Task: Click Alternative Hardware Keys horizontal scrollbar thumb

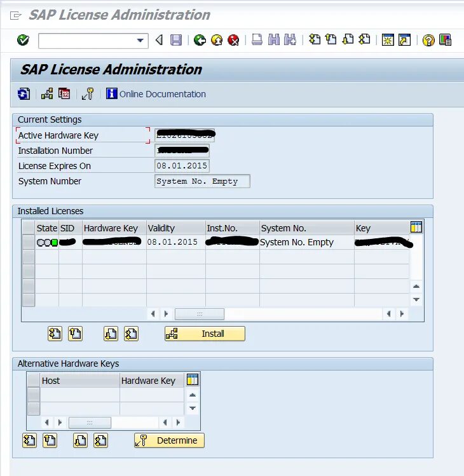Action: 90,423
